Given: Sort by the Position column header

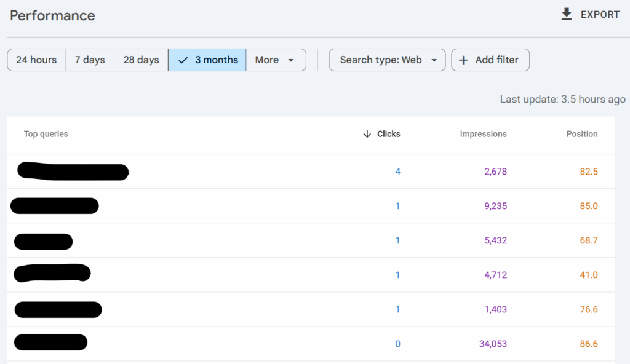Looking at the screenshot, I should (582, 134).
